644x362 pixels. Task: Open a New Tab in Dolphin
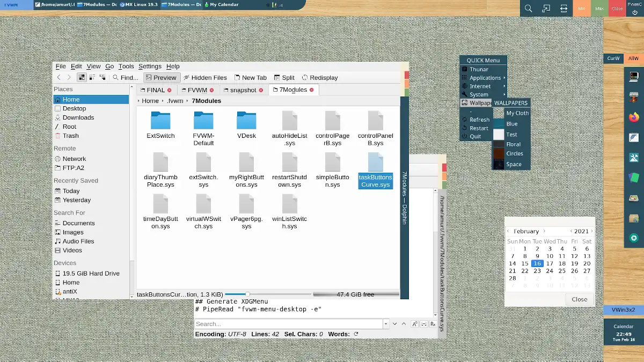(x=250, y=77)
